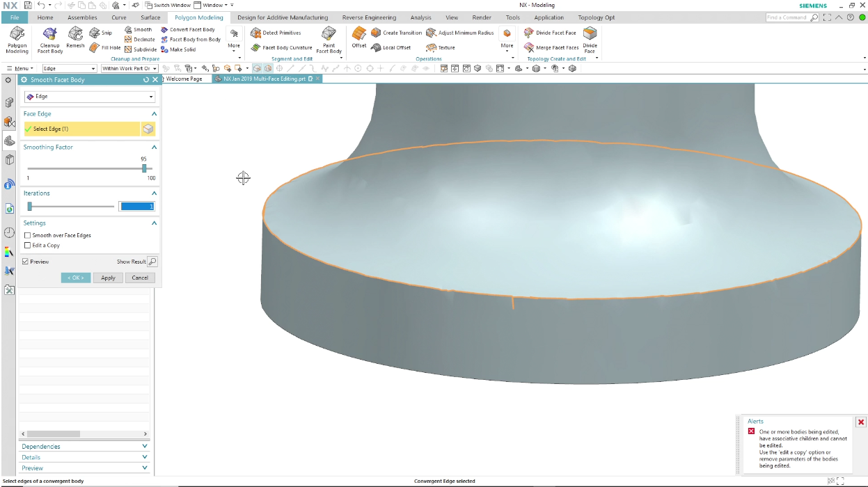Select the Paint Facet Body tool
This screenshot has width=868, height=487.
click(x=329, y=35)
